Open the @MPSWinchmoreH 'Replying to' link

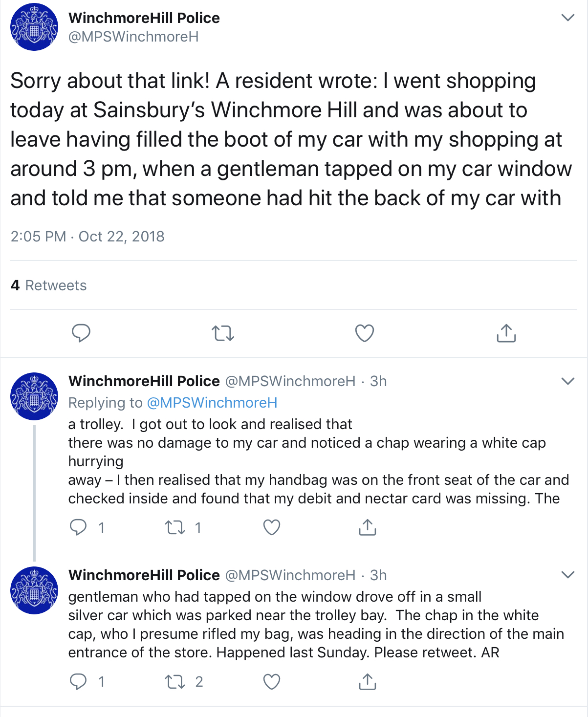(212, 403)
